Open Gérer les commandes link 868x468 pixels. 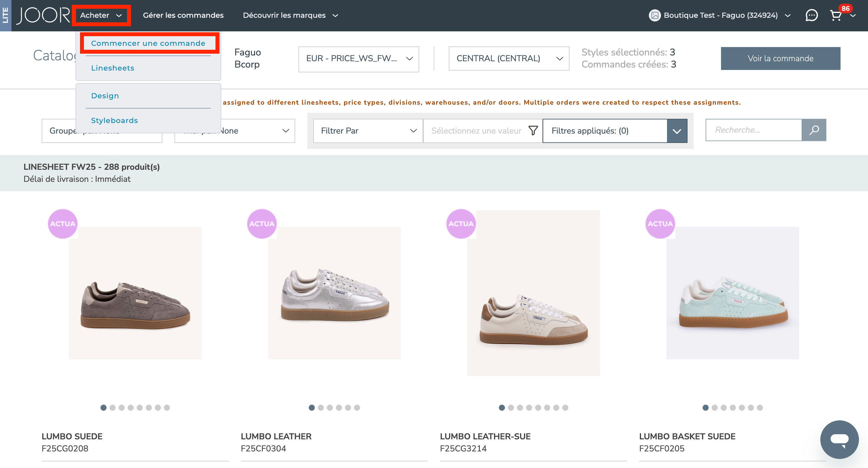183,15
